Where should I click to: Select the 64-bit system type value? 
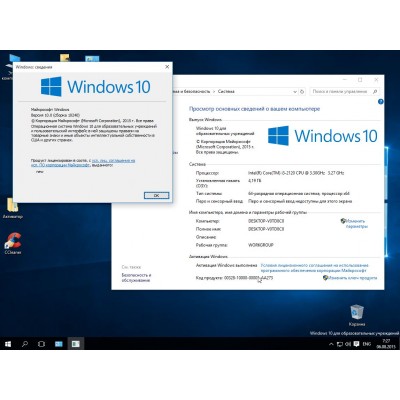tap(299, 193)
